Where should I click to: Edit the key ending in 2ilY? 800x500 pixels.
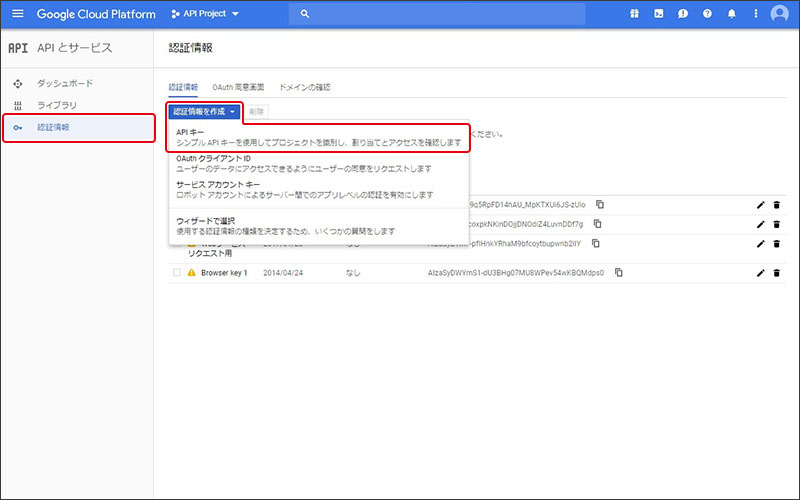[761, 244]
